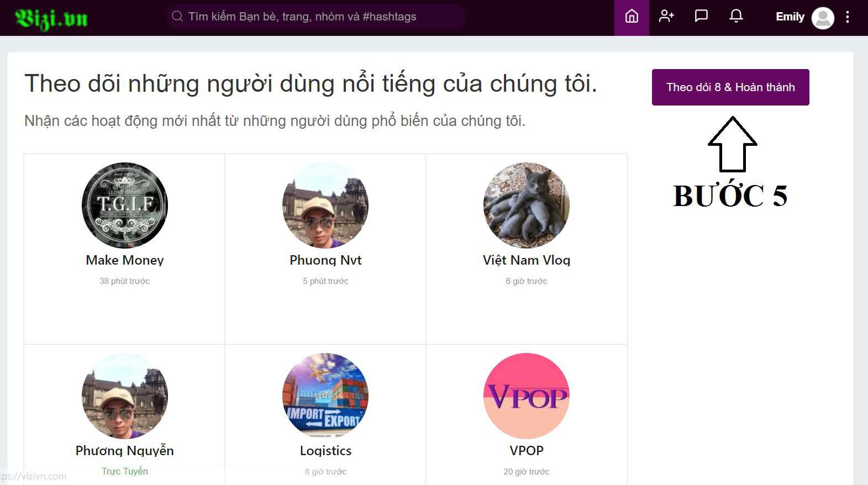Open the VPOP name link
Viewport: 868px width, 485px height.
click(x=526, y=451)
